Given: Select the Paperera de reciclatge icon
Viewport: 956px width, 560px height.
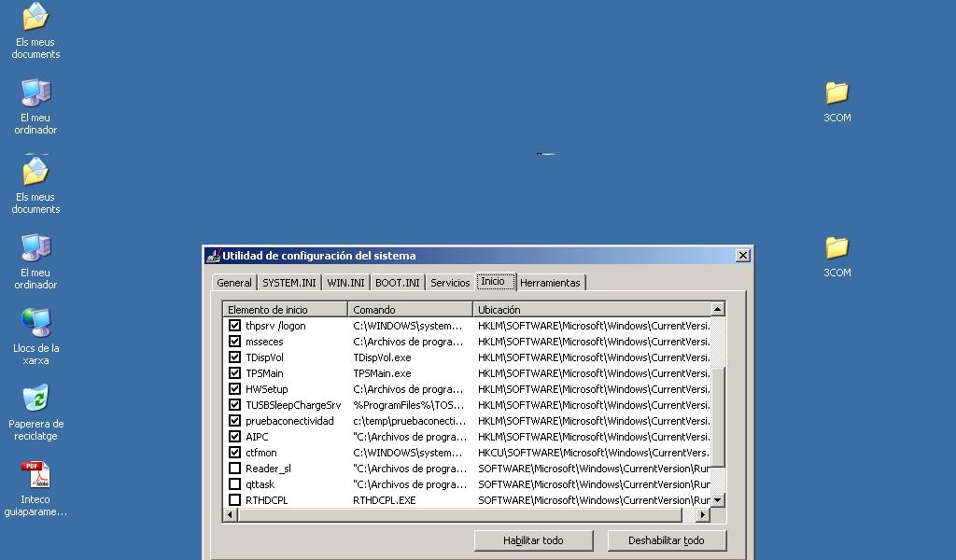Looking at the screenshot, I should point(35,399).
